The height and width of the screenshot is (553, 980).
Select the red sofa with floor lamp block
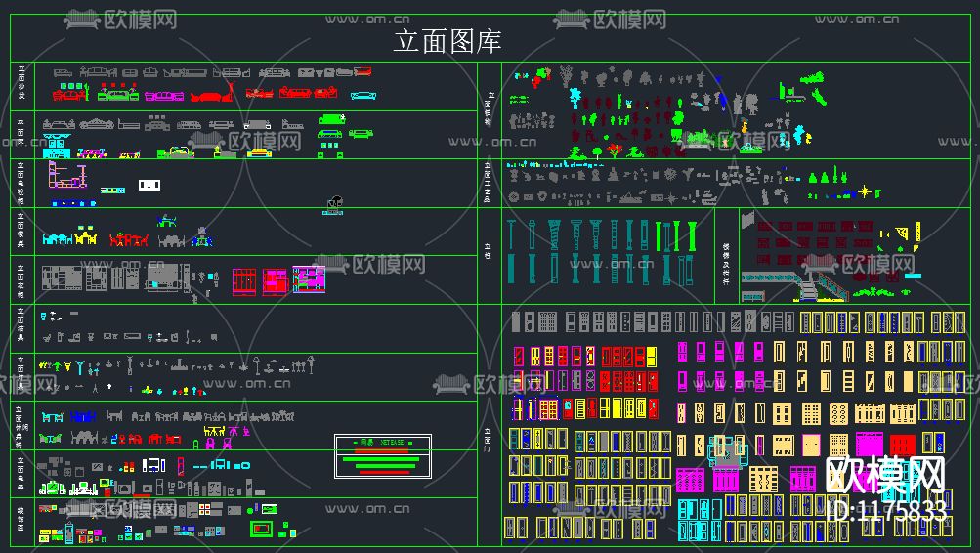pos(70,95)
